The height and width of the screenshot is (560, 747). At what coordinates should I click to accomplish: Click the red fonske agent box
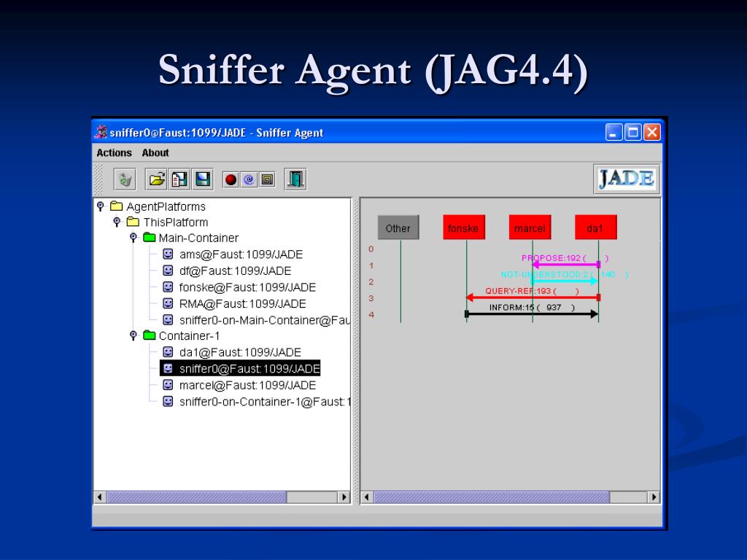(x=464, y=227)
